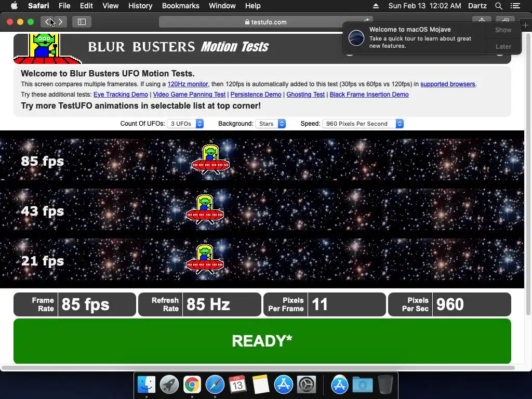The image size is (532, 399).
Task: Open the Window menu
Action: [x=222, y=6]
